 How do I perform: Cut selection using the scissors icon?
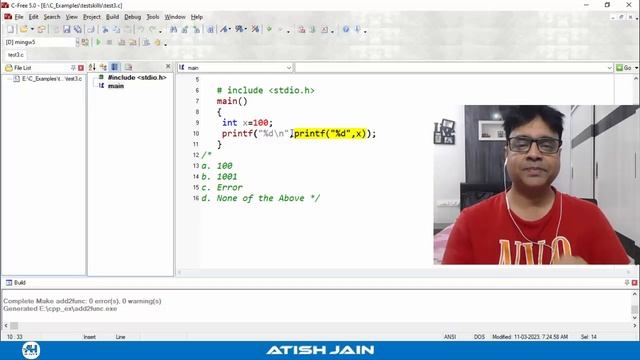105,29
